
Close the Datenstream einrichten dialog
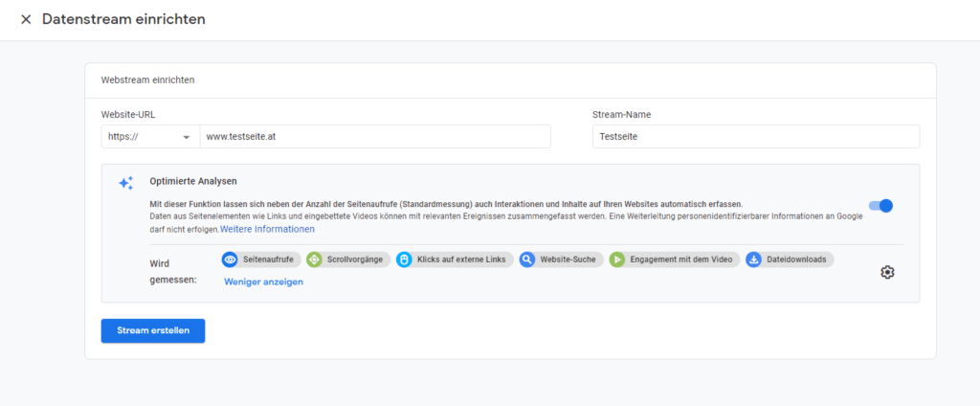click(x=26, y=19)
